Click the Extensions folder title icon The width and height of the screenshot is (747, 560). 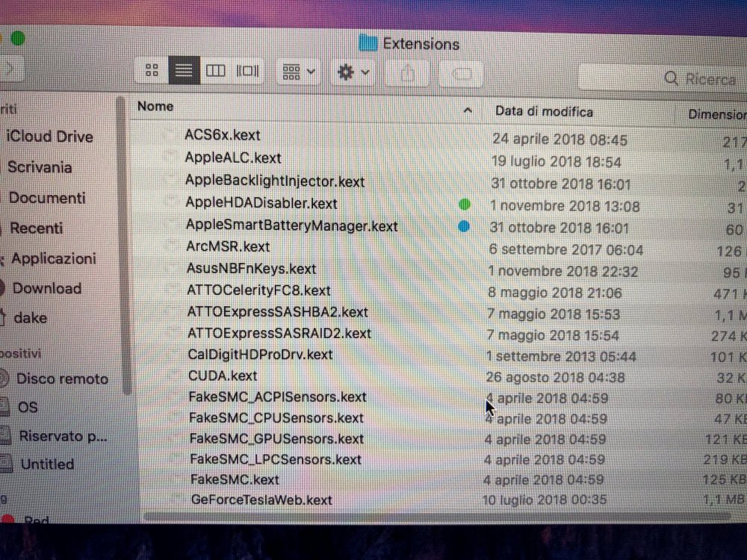368,43
